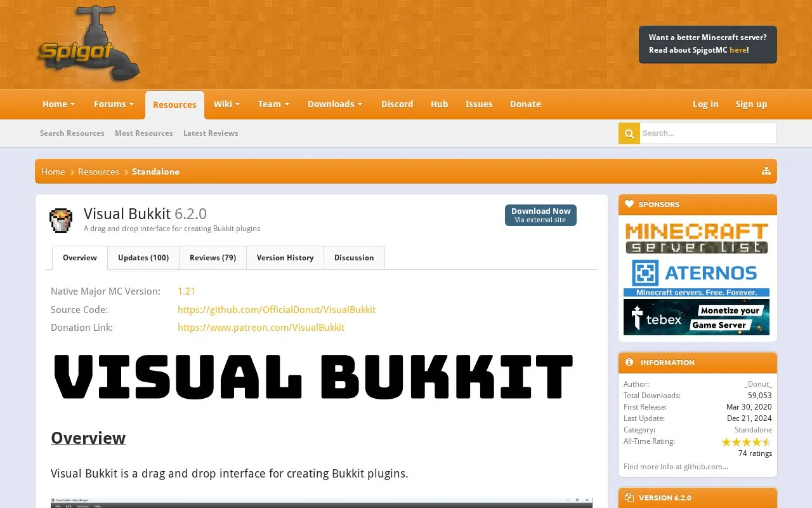Open the Hub navigation item
This screenshot has height=508, width=812.
(439, 104)
